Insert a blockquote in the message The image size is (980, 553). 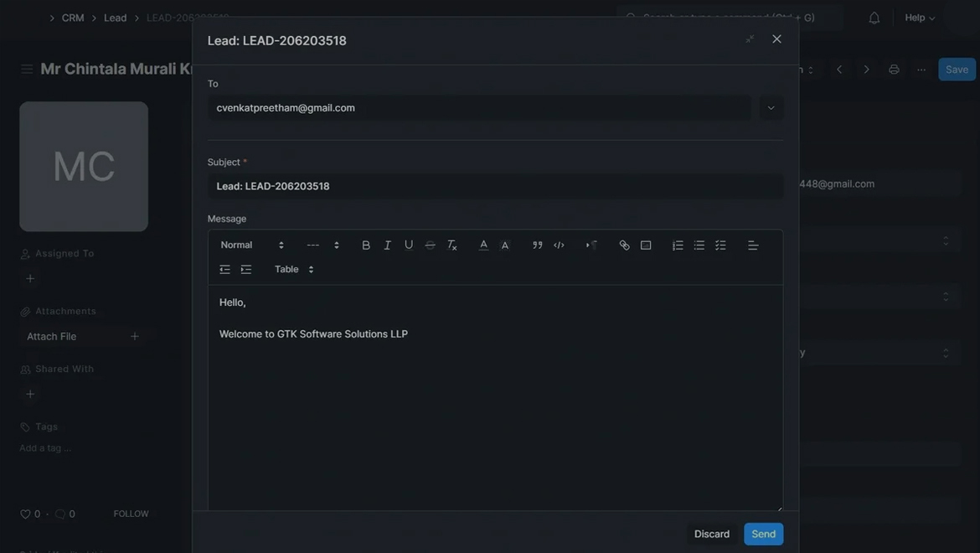point(538,245)
